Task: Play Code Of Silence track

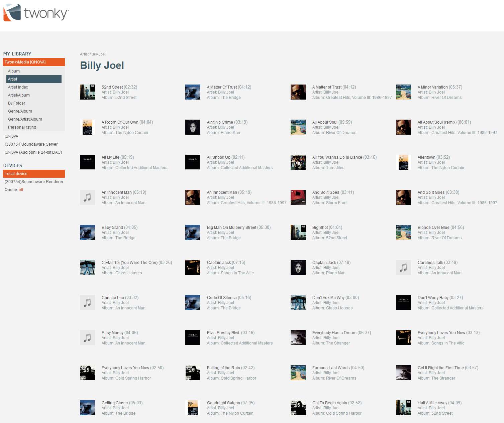Action: 222,298
